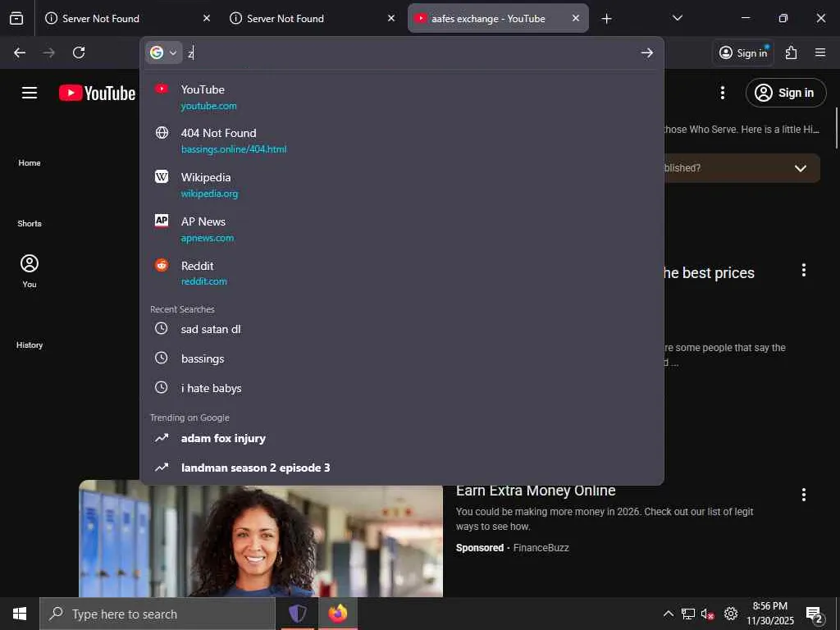
Task: Open the clock showing 8:56 PM
Action: pyautogui.click(x=770, y=614)
